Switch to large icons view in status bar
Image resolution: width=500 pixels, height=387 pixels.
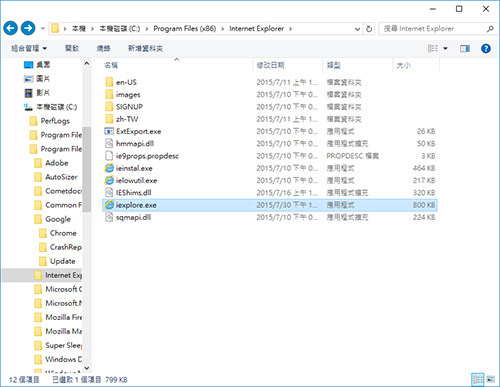click(491, 379)
